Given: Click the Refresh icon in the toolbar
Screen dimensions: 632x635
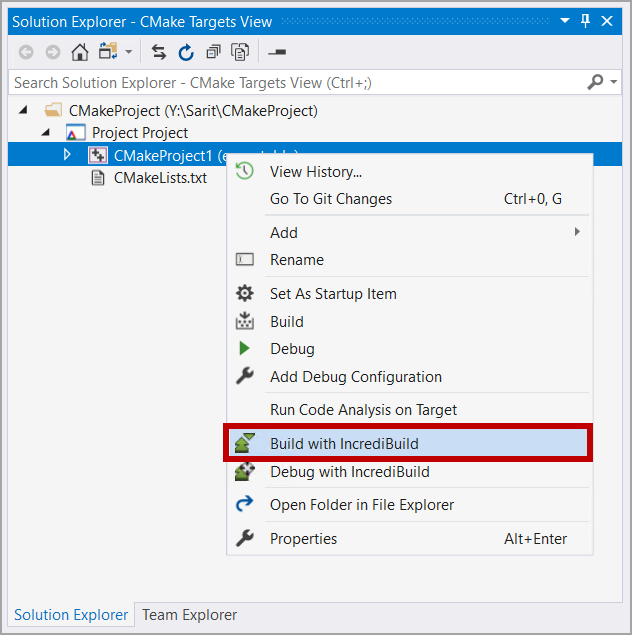Looking at the screenshot, I should tap(186, 53).
